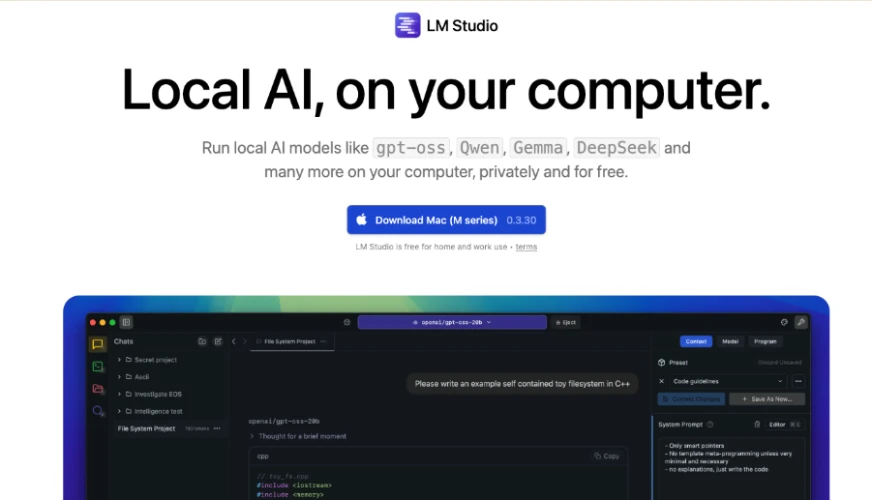Expand the Thought for a brief moment section

(252, 437)
